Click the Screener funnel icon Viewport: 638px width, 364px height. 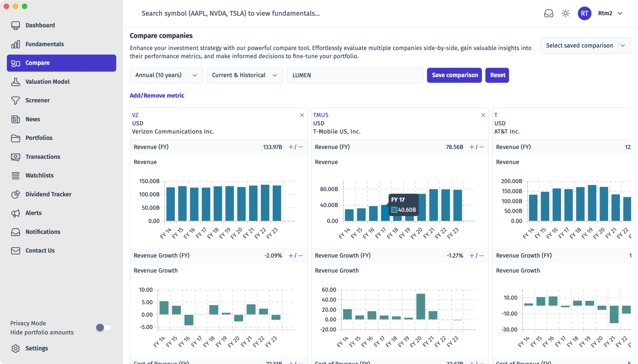pos(16,100)
